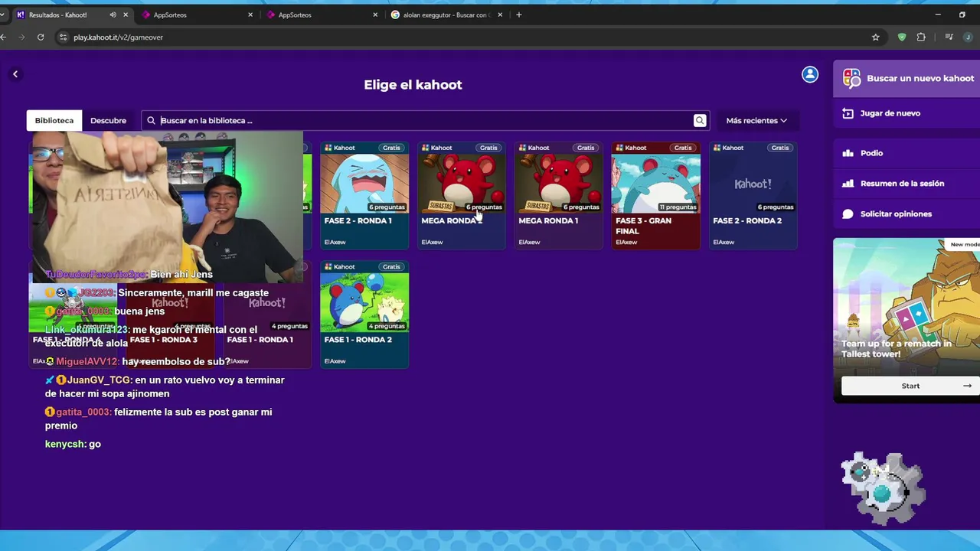
Task: Click Solicitar opiniones
Action: [x=906, y=214]
